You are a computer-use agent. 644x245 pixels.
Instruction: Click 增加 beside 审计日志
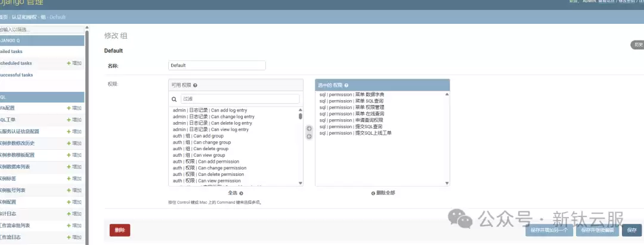[x=75, y=214]
